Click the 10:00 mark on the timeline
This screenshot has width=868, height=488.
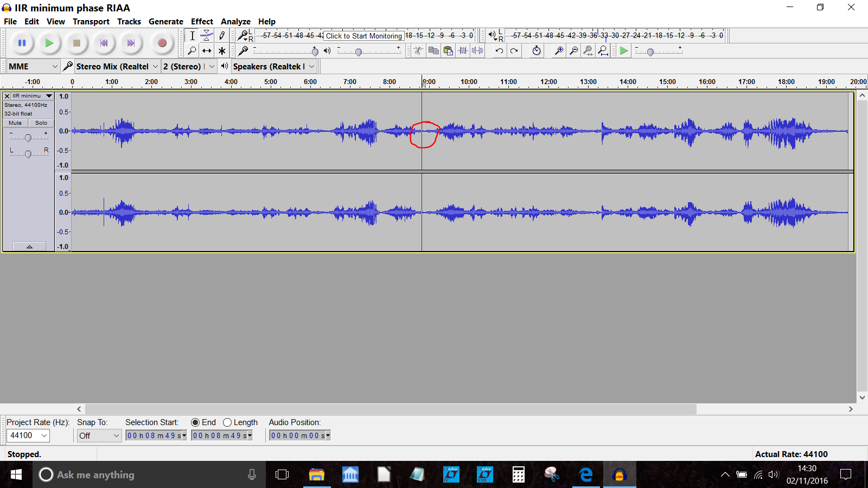469,82
